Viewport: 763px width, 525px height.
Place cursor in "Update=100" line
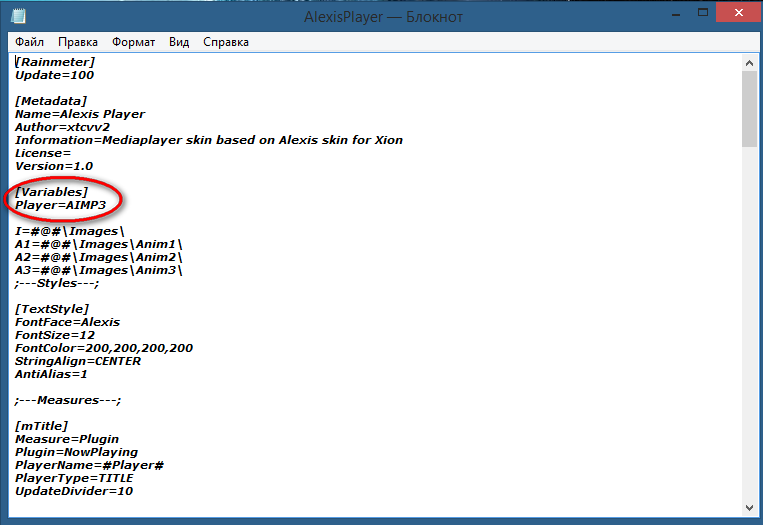click(54, 75)
